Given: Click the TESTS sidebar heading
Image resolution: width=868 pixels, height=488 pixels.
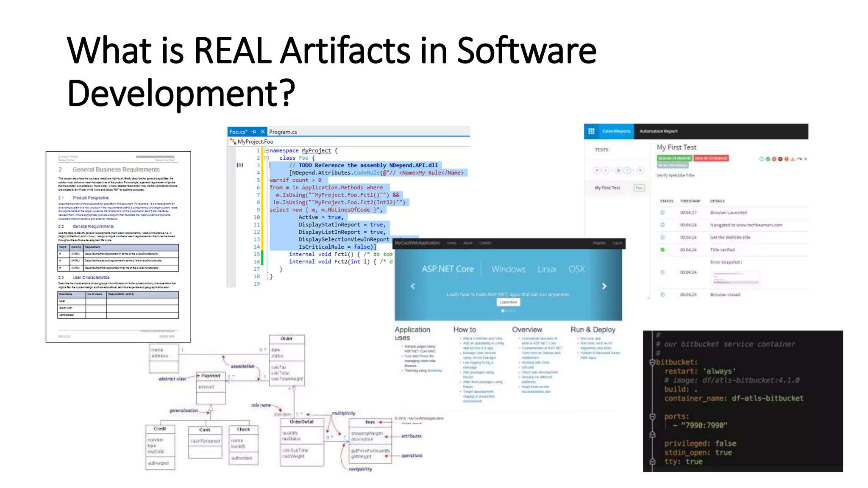Looking at the screenshot, I should click(601, 150).
